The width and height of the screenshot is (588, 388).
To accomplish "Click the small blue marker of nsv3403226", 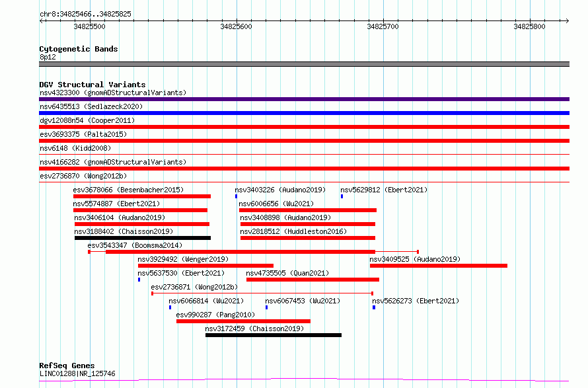I will pyautogui.click(x=237, y=196).
